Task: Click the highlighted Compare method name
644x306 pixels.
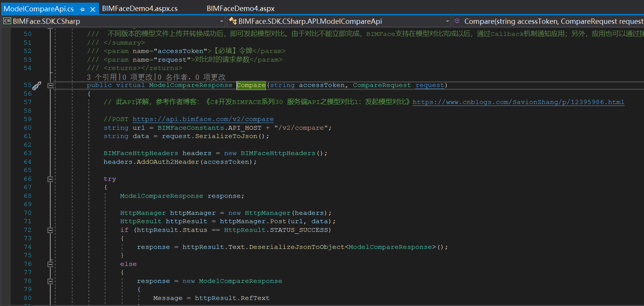Action: (x=251, y=85)
